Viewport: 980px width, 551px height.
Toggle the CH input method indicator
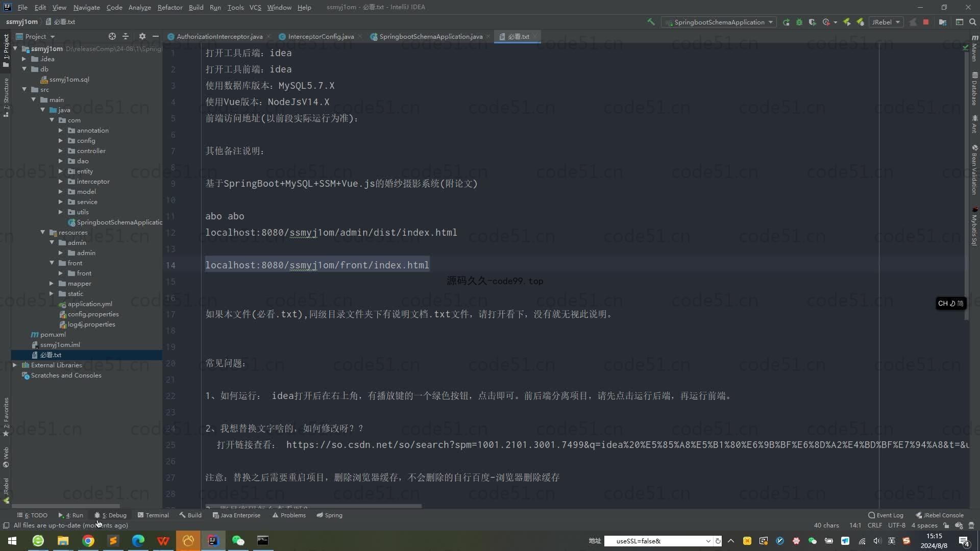950,303
